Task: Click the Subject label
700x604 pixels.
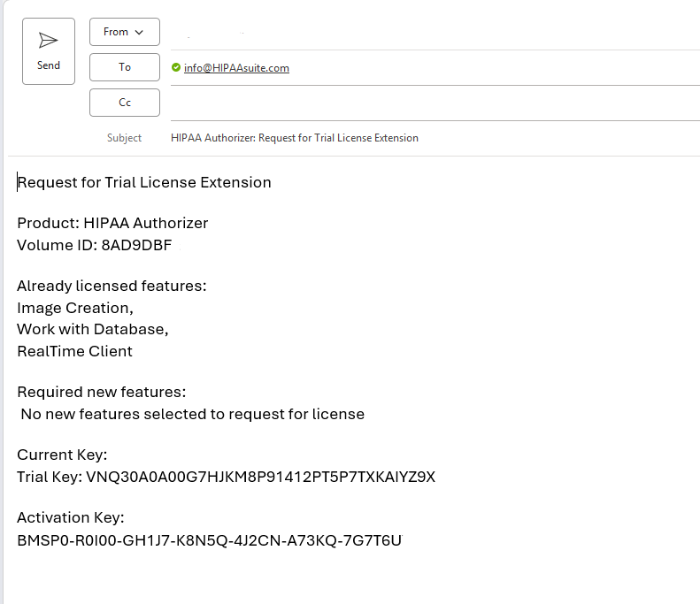Action: click(x=124, y=138)
